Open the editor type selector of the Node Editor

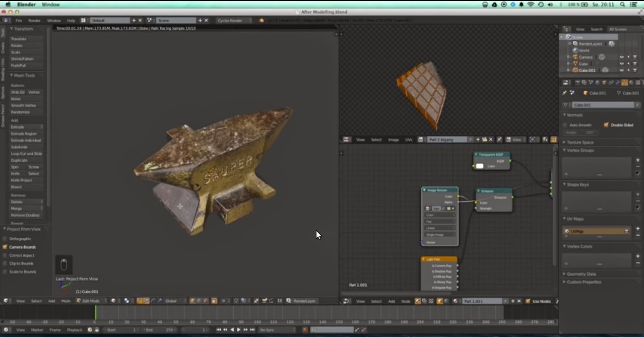coord(347,301)
